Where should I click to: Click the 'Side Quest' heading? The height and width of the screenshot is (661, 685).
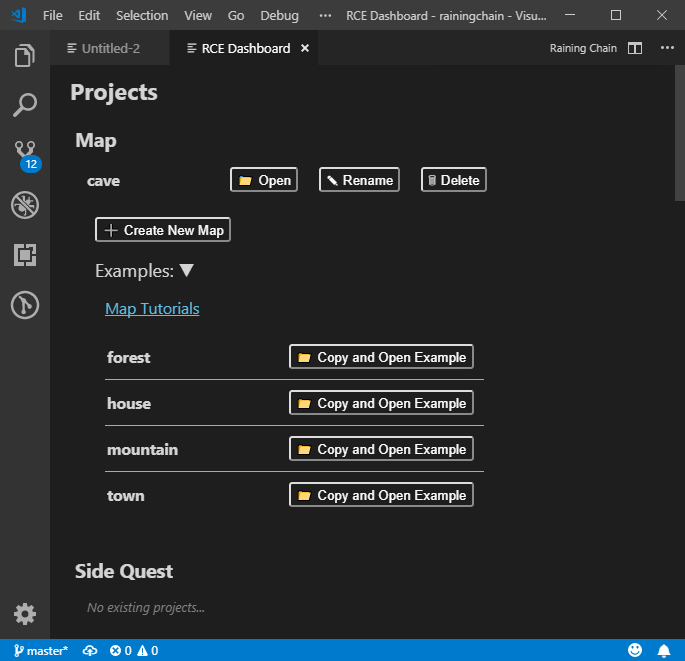[124, 571]
